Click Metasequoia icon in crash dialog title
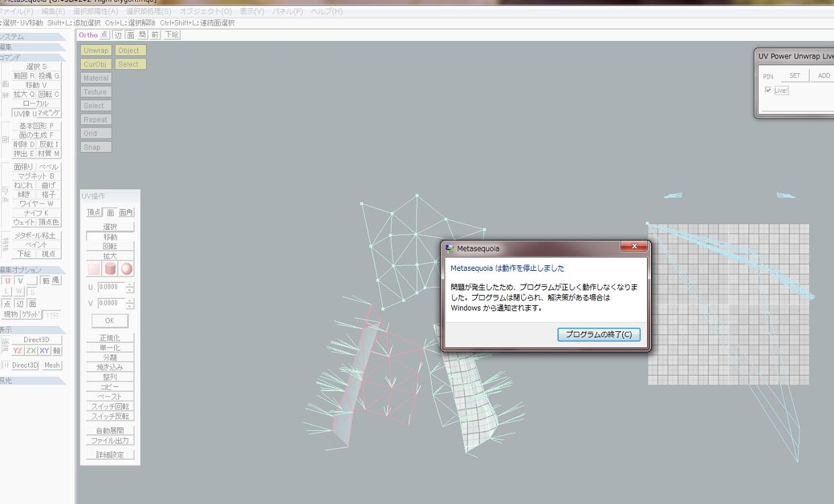 [450, 249]
